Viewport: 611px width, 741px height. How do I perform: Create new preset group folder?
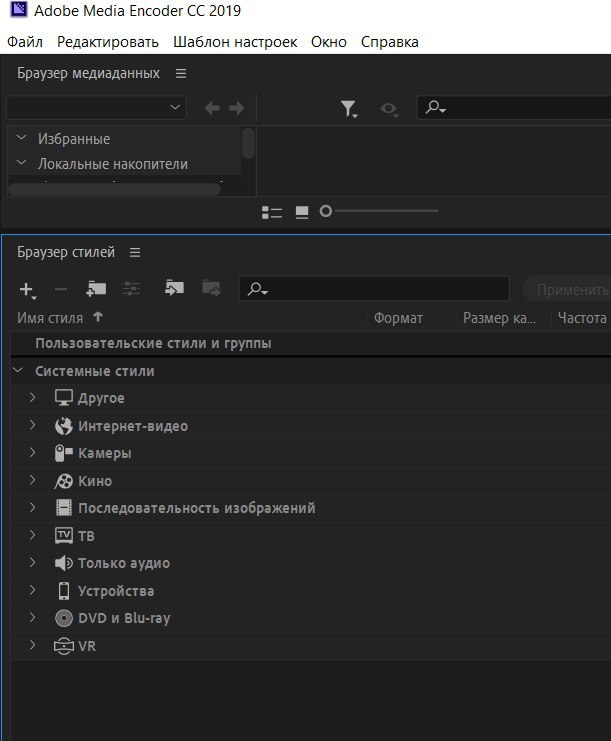(96, 288)
